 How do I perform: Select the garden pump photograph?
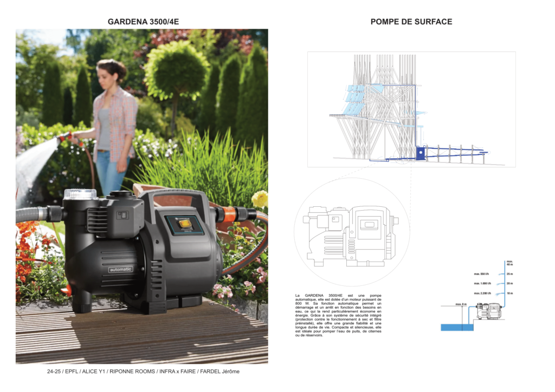click(142, 196)
